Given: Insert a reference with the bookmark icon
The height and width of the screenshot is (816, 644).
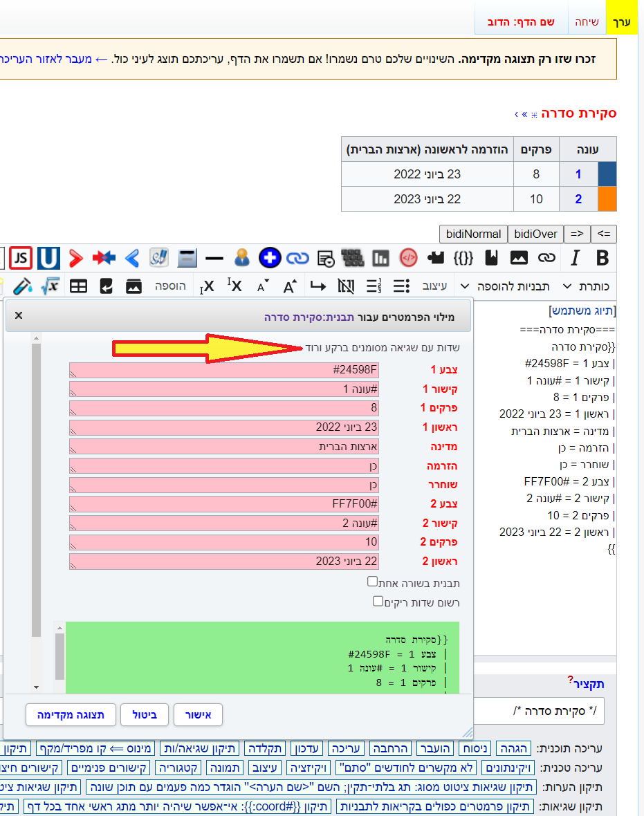Looking at the screenshot, I should click(x=491, y=258).
